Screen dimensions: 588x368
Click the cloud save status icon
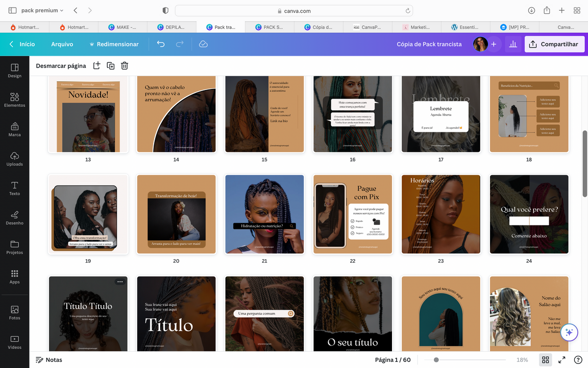click(203, 44)
